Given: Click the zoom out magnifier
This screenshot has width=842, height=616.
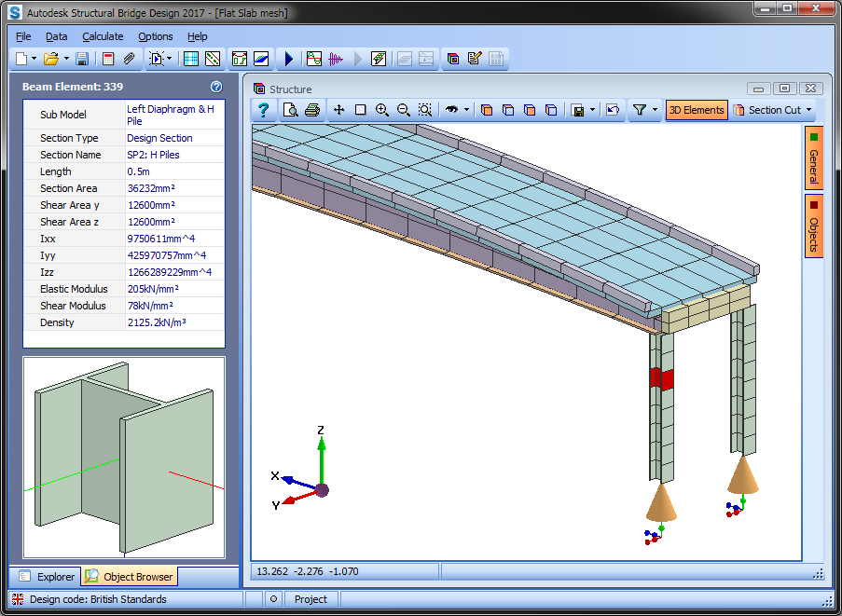Looking at the screenshot, I should click(403, 110).
